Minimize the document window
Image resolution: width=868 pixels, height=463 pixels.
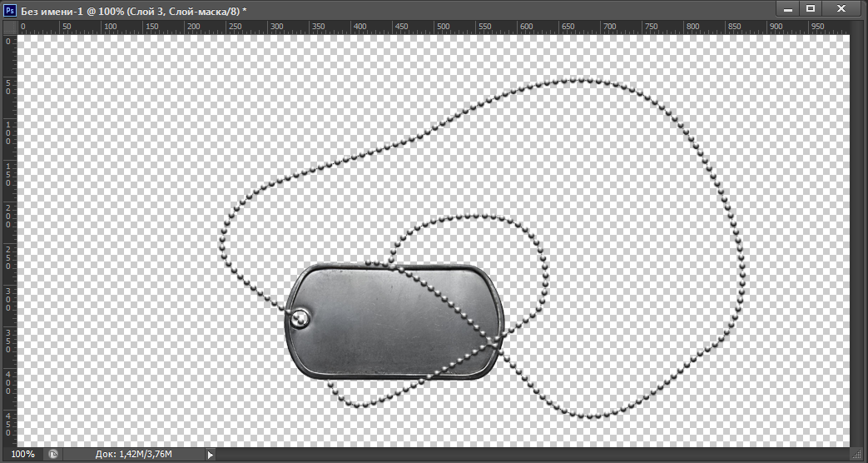point(787,8)
